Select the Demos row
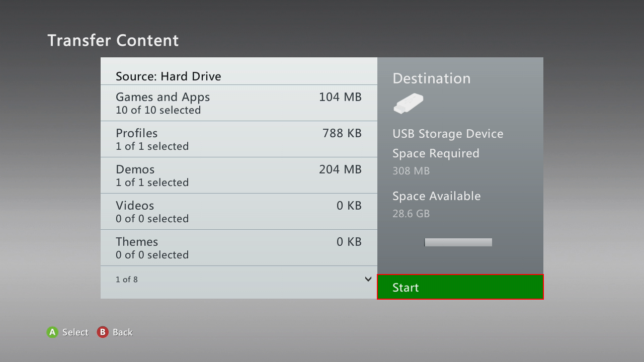This screenshot has width=644, height=362. [239, 175]
